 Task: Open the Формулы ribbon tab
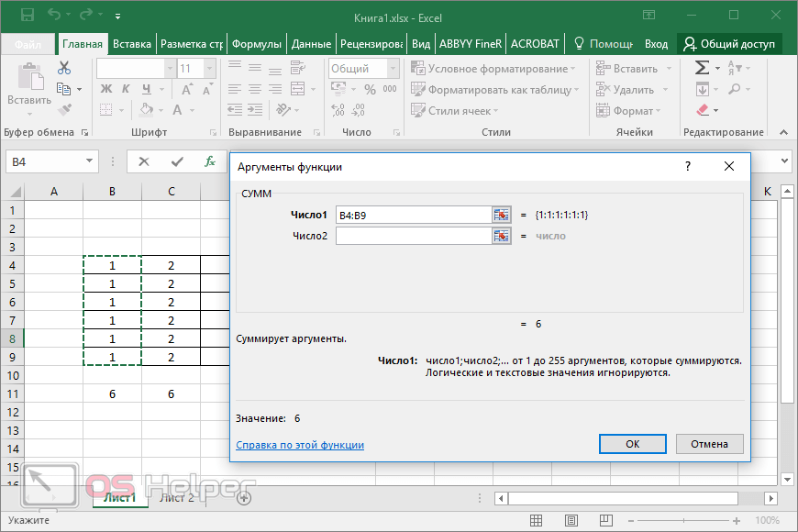pos(257,44)
